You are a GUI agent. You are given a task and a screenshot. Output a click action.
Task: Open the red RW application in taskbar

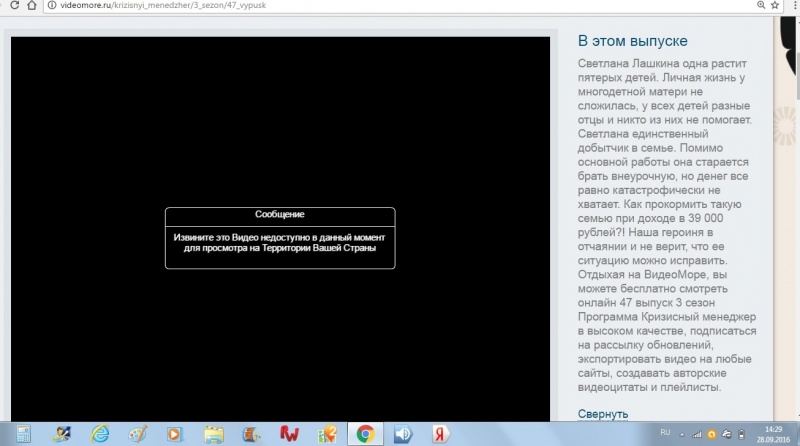coord(289,434)
